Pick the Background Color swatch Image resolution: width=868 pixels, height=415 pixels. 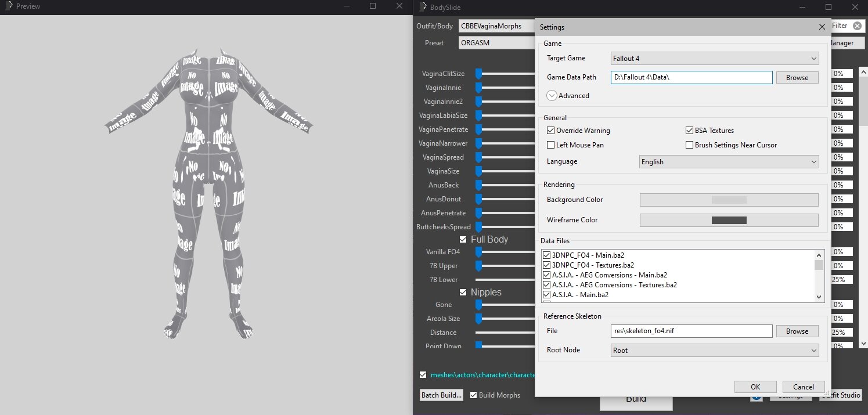(729, 200)
